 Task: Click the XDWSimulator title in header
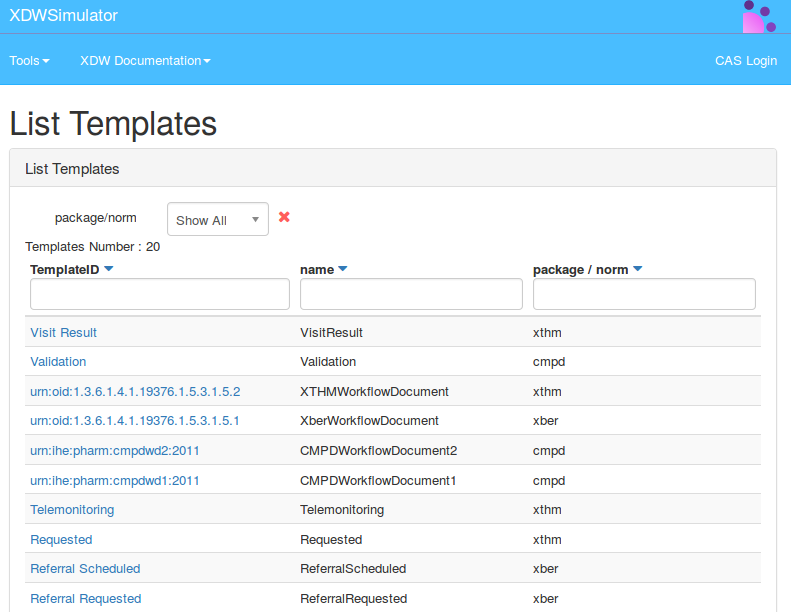[x=63, y=16]
